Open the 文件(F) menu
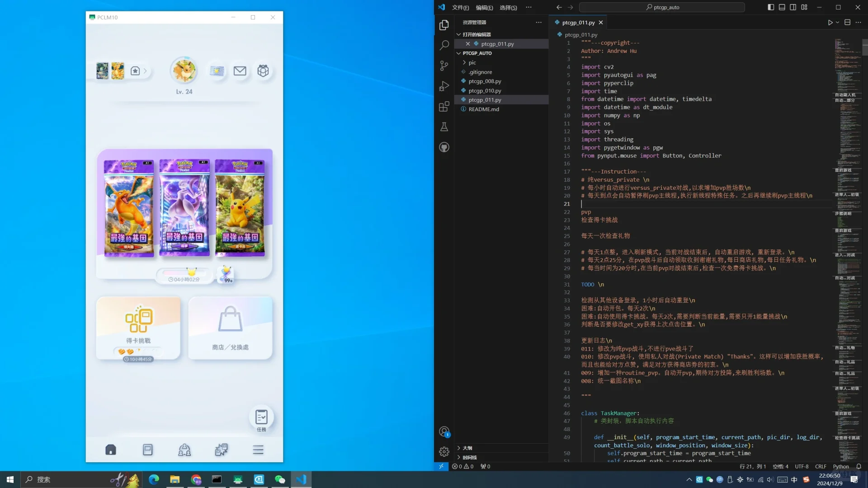868x488 pixels. (460, 8)
